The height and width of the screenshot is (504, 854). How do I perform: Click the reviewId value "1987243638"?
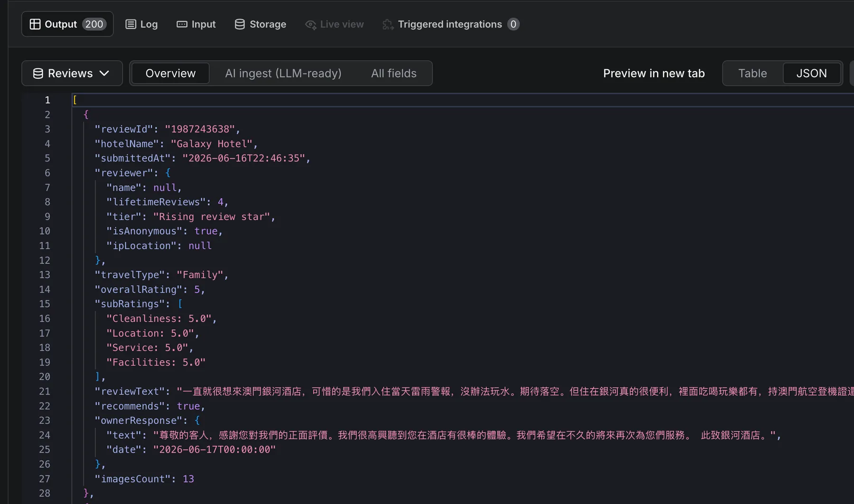pos(200,129)
